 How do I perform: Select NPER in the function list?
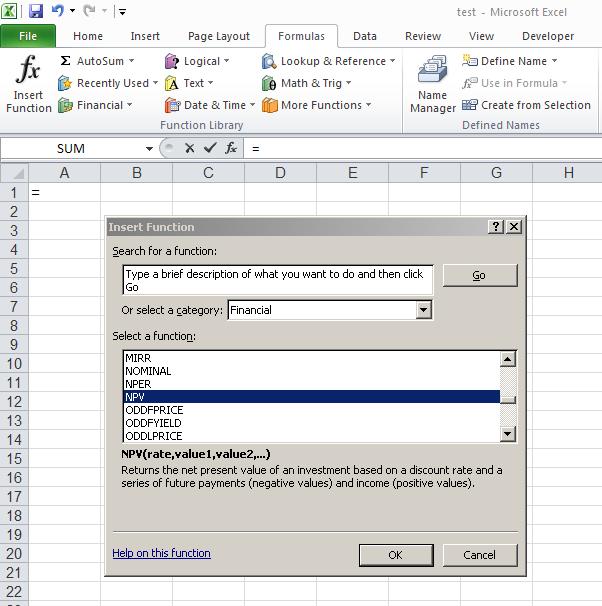311,384
